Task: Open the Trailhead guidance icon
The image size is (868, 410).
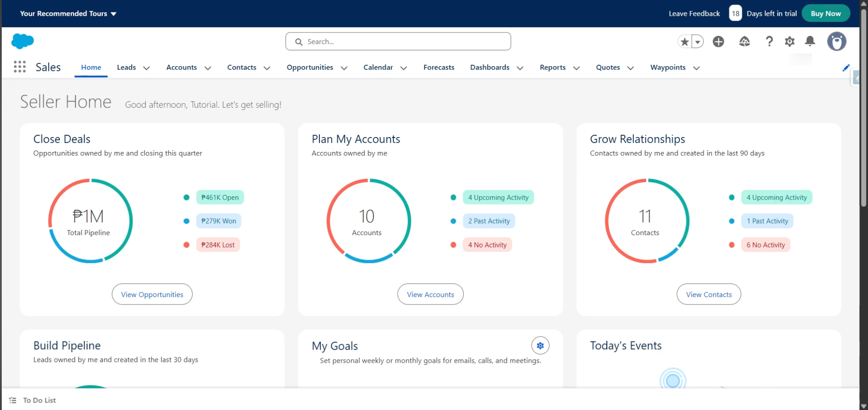Action: pos(744,42)
